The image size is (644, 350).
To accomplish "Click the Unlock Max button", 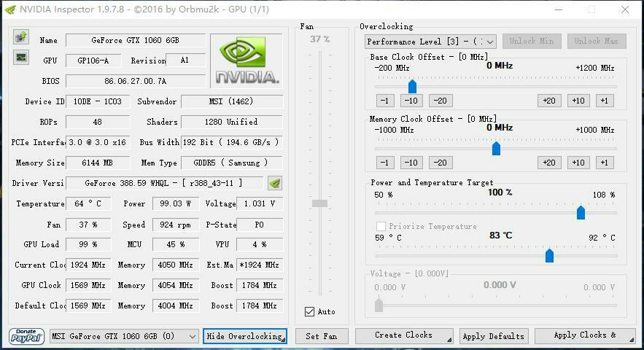I will pos(597,41).
